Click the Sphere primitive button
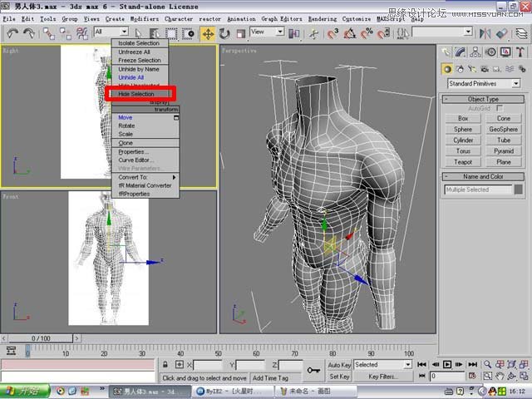 [463, 130]
